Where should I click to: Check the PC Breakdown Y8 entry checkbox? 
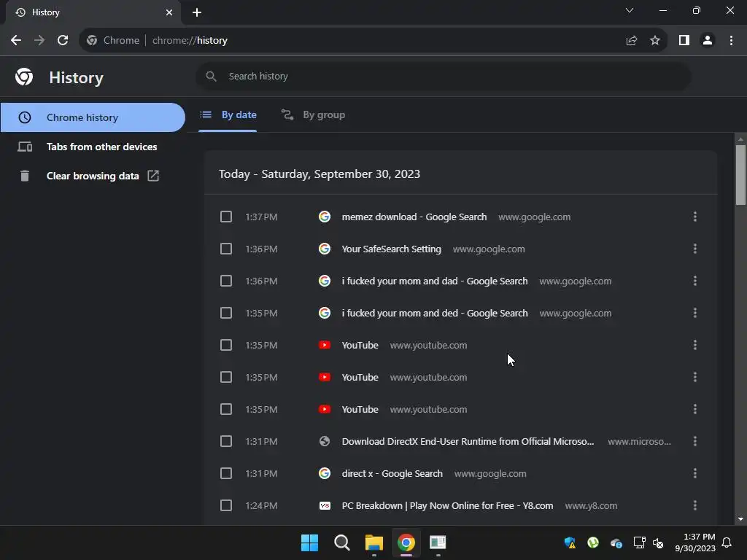coord(226,505)
